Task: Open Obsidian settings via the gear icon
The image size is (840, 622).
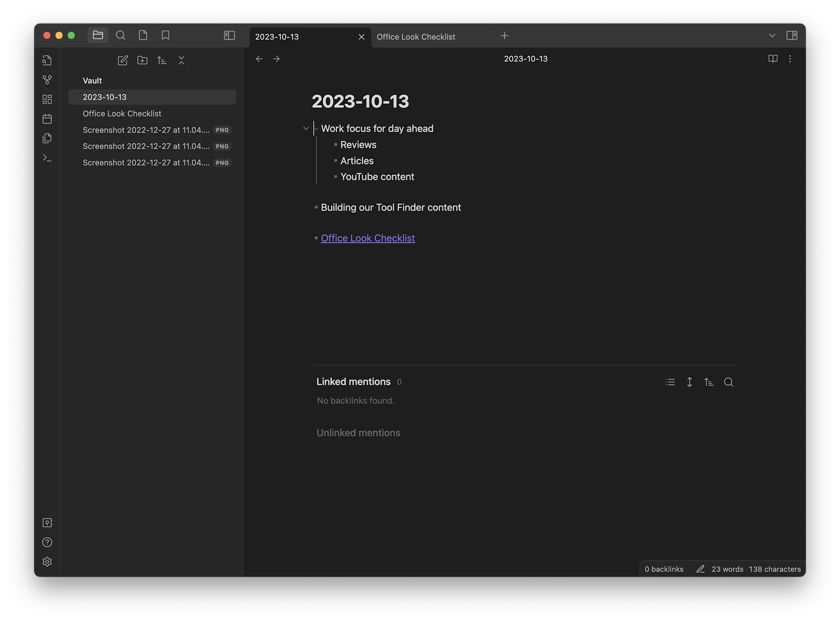Action: pos(47,562)
